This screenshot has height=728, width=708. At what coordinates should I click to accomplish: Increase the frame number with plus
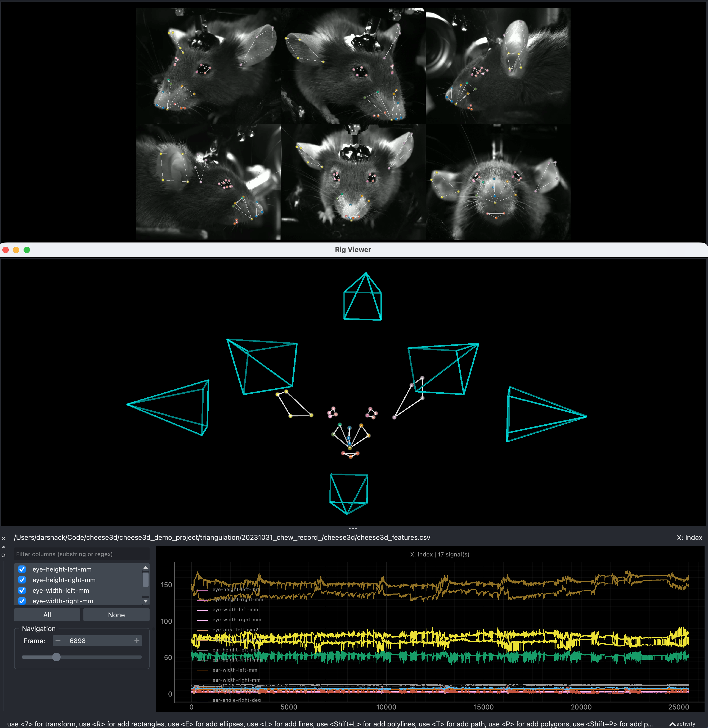(x=136, y=641)
